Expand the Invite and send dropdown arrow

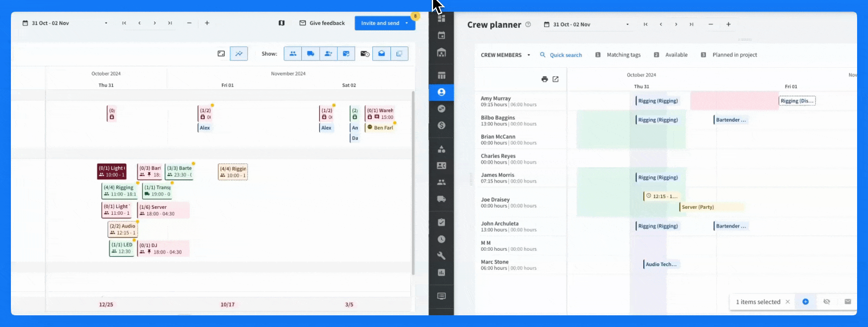pos(406,23)
